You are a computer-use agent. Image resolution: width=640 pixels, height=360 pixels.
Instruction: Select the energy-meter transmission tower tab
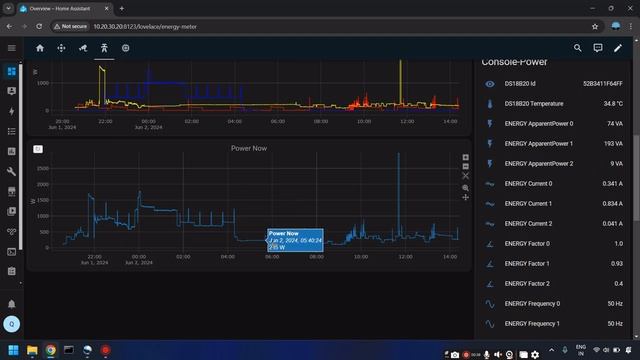[104, 48]
